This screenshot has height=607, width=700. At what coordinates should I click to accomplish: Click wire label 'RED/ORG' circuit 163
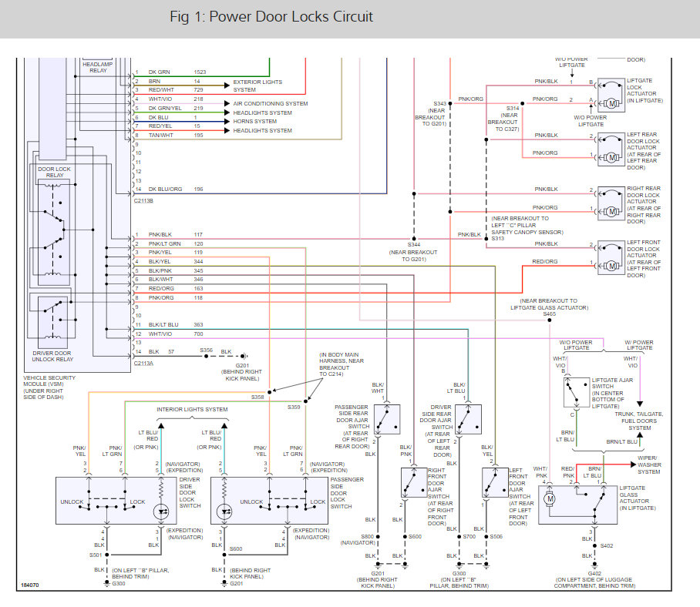pos(161,289)
